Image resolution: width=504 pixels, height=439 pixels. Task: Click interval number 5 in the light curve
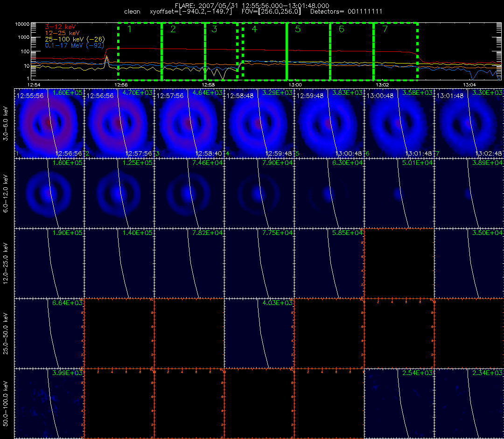tap(298, 29)
